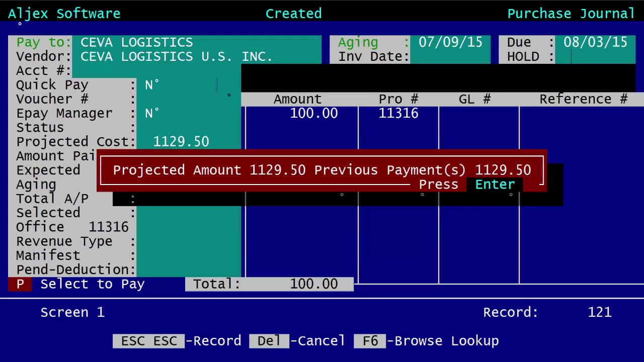
Task: Click the Acct # label
Action: tap(44, 70)
